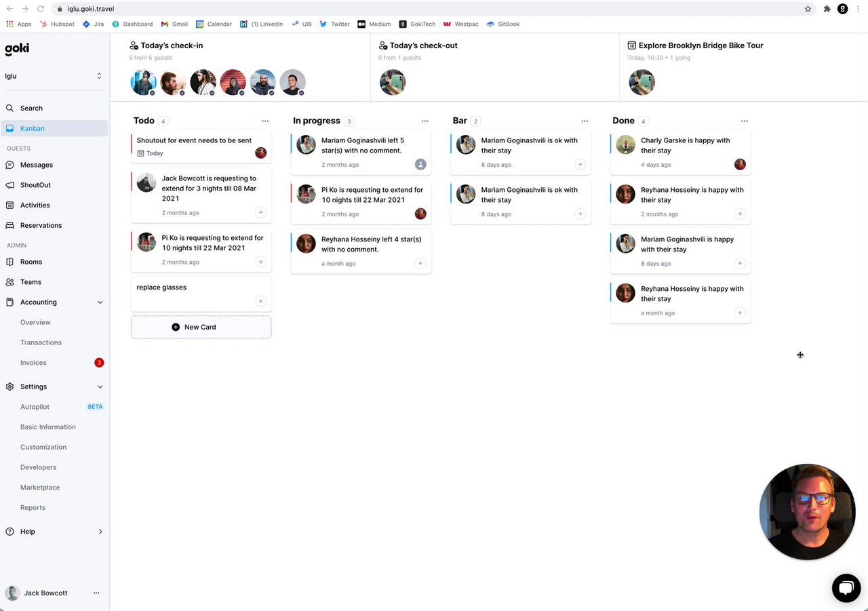Select Kanban in the sidebar
Viewport: 868px width, 611px height.
(54, 128)
